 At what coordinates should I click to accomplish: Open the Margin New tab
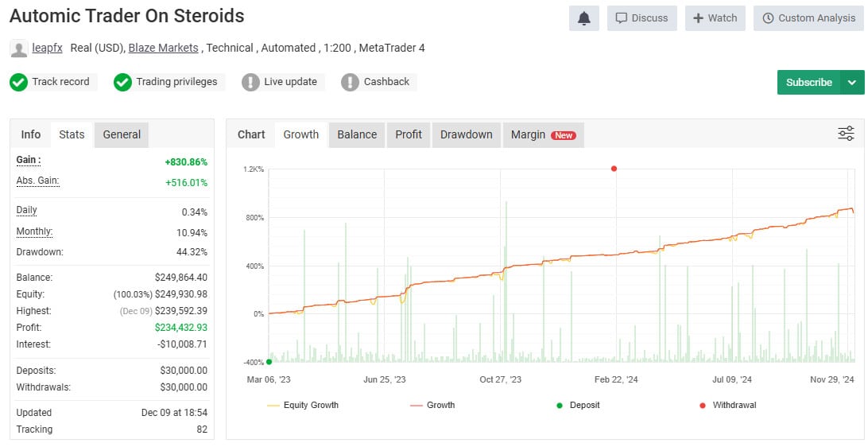pos(543,134)
